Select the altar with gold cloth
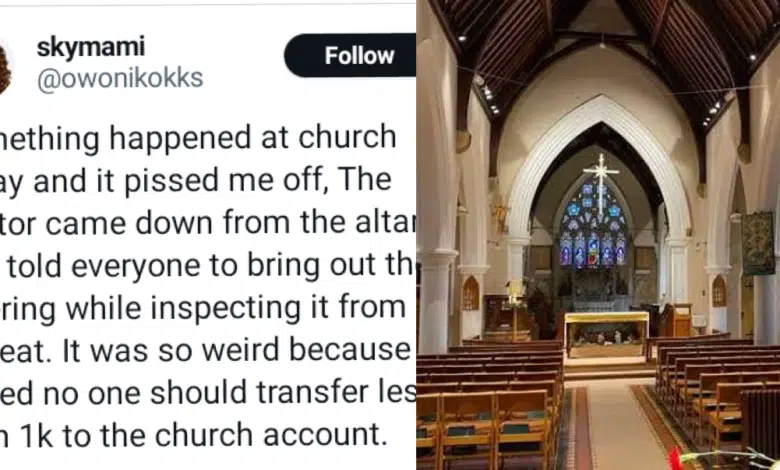 pos(605,331)
